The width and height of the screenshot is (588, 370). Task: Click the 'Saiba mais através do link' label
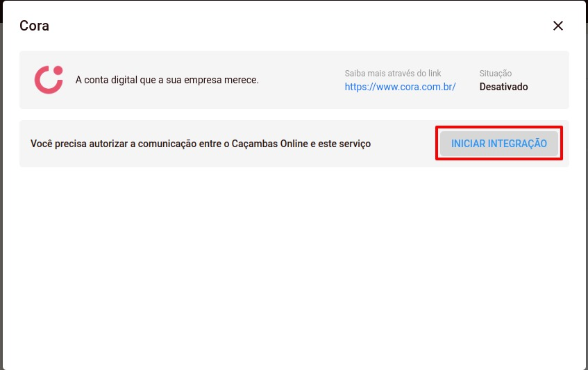(x=392, y=74)
